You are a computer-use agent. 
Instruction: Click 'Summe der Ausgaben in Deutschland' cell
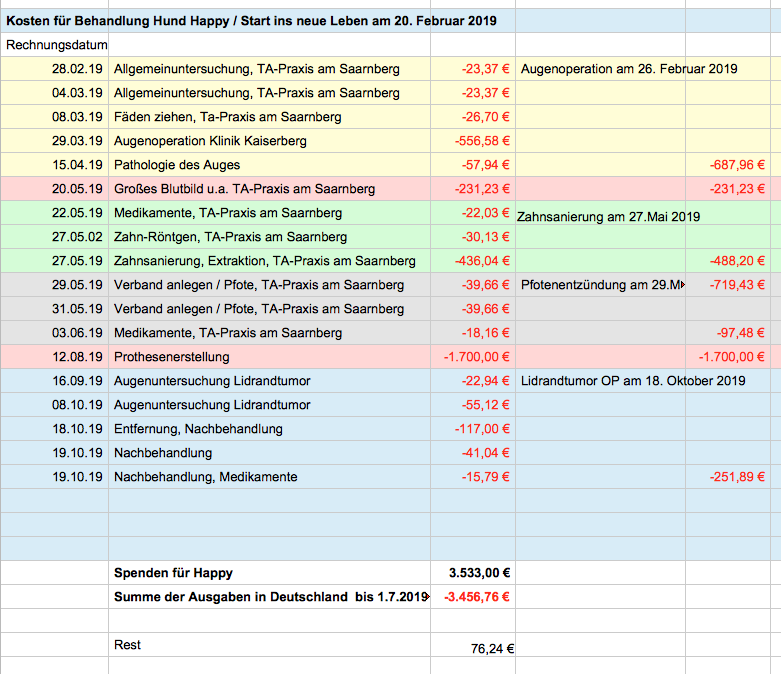coord(269,596)
